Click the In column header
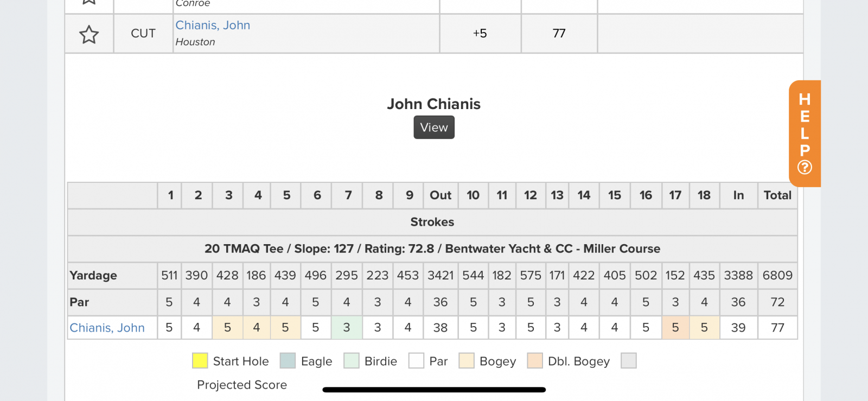868x401 pixels. (738, 195)
